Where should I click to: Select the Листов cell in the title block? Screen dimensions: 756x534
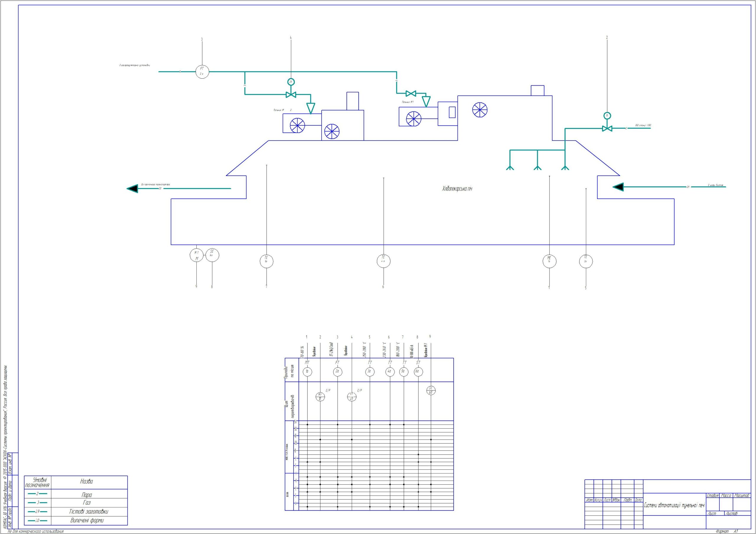731,514
